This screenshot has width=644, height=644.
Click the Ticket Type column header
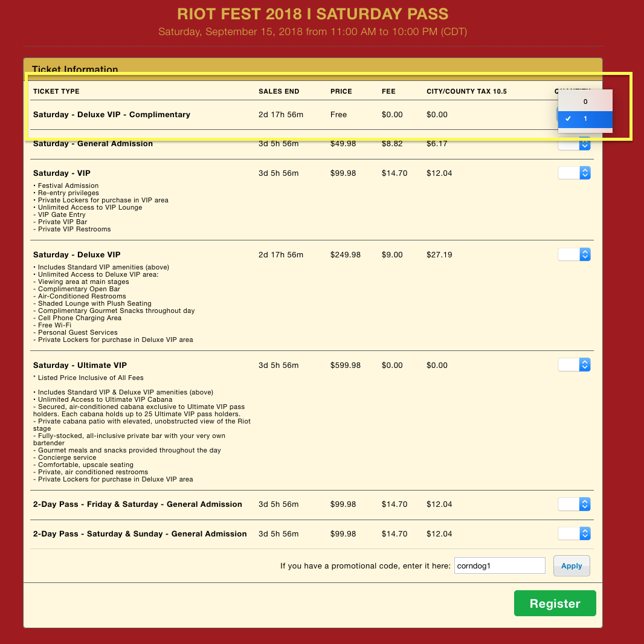(56, 91)
